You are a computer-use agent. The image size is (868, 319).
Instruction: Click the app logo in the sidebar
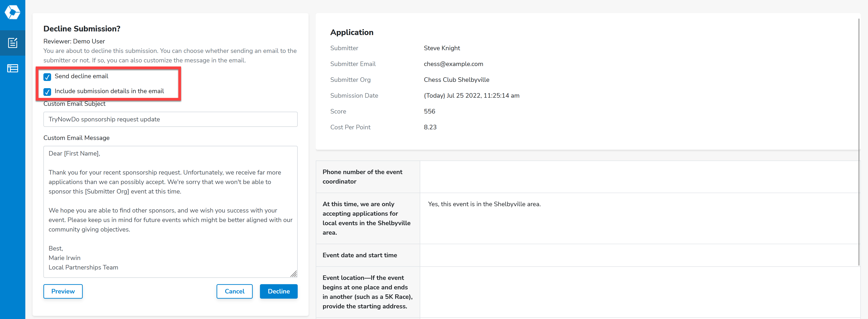12,12
